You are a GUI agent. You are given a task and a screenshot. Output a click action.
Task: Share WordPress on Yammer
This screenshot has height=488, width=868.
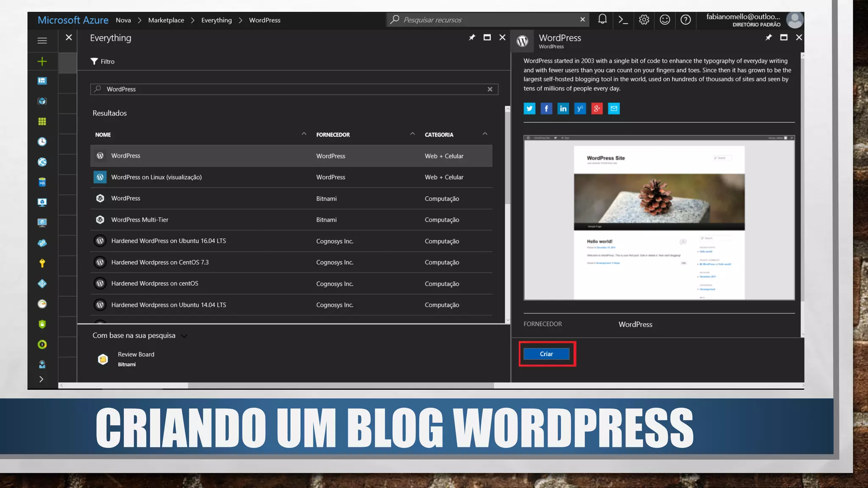tap(580, 108)
